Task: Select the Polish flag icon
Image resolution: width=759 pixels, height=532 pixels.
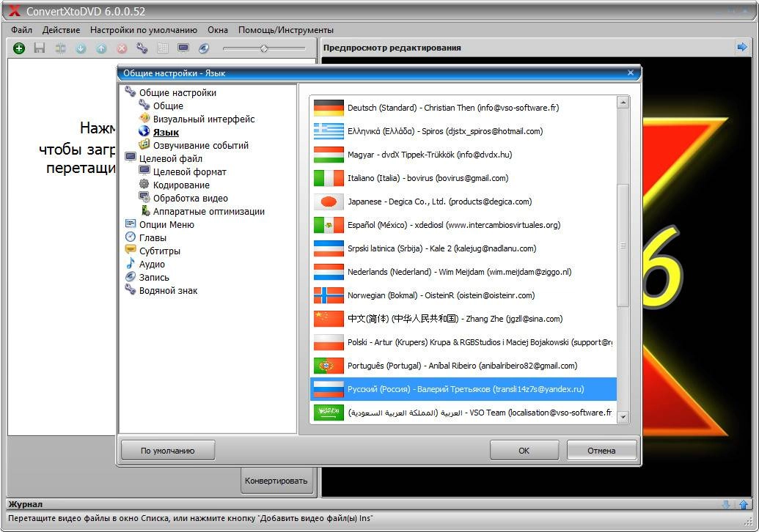Action: click(x=329, y=342)
